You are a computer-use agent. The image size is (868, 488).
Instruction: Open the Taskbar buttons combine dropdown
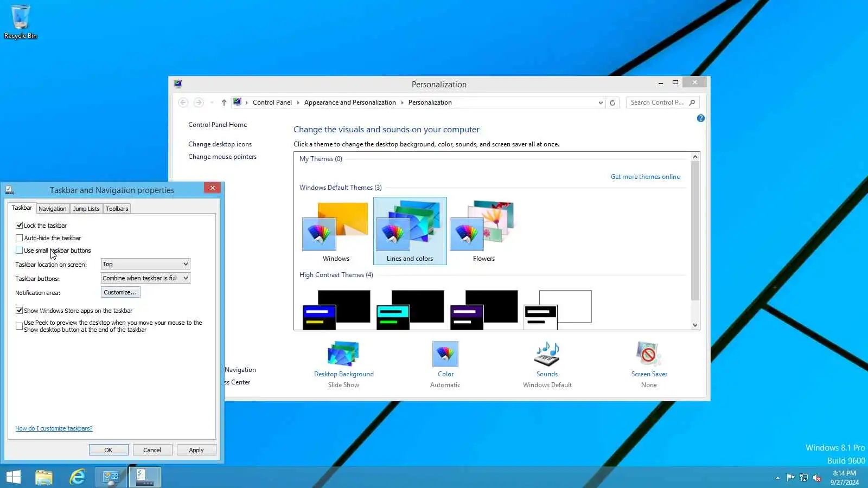[x=145, y=278]
